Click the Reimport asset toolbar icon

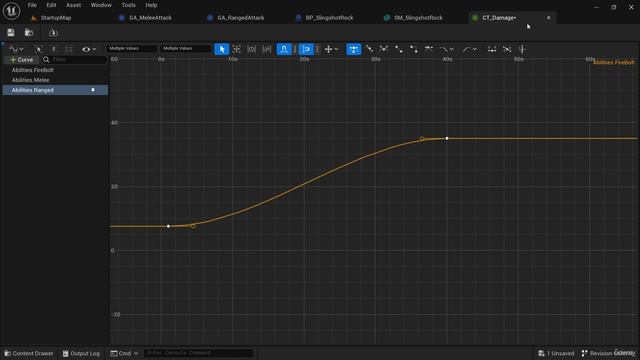tap(53, 33)
